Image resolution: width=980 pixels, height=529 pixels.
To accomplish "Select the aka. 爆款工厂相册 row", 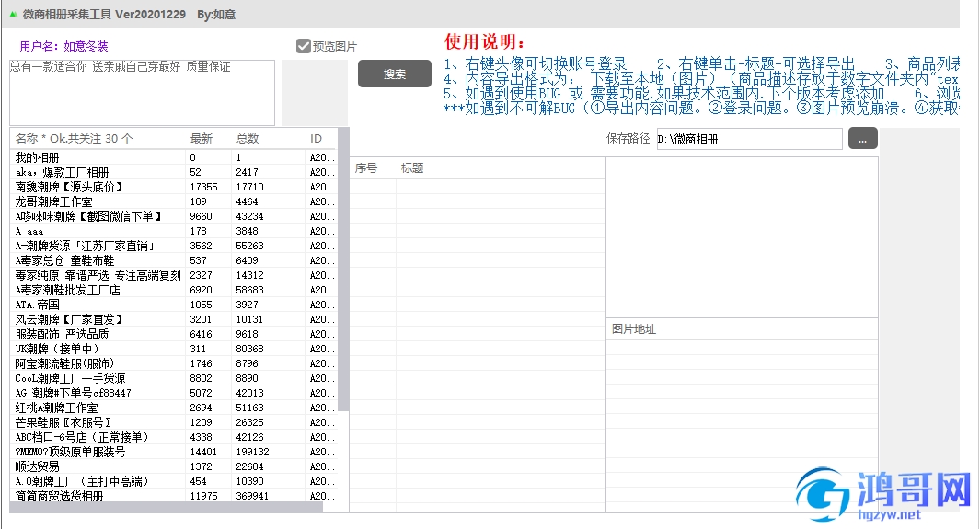I will (x=174, y=172).
